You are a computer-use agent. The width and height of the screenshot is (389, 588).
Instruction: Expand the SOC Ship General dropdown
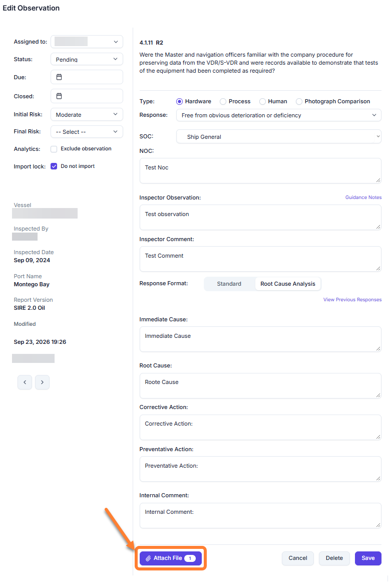pos(278,136)
